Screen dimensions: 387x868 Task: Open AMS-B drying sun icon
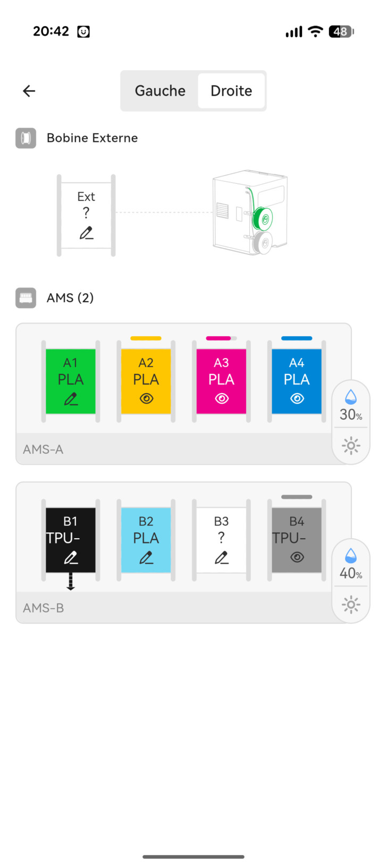click(x=351, y=604)
